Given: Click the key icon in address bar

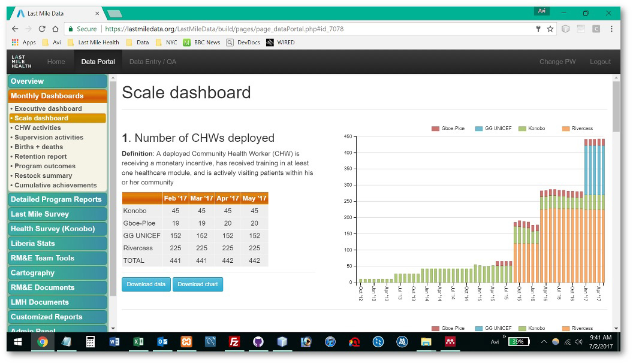Looking at the screenshot, I should tap(538, 29).
